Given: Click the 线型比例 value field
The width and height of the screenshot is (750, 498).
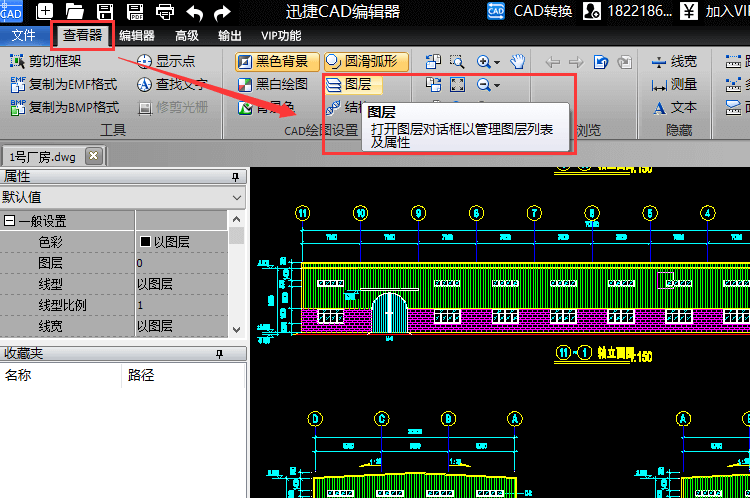Looking at the screenshot, I should coord(182,305).
